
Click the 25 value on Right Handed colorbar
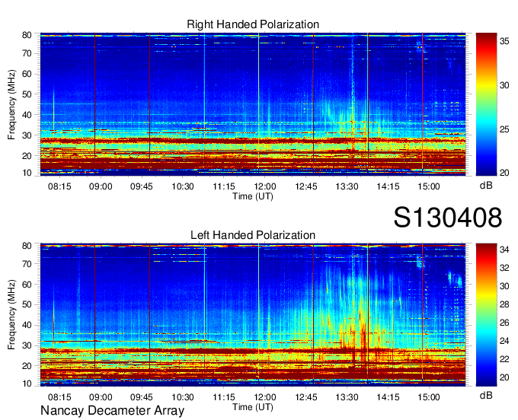pyautogui.click(x=504, y=129)
